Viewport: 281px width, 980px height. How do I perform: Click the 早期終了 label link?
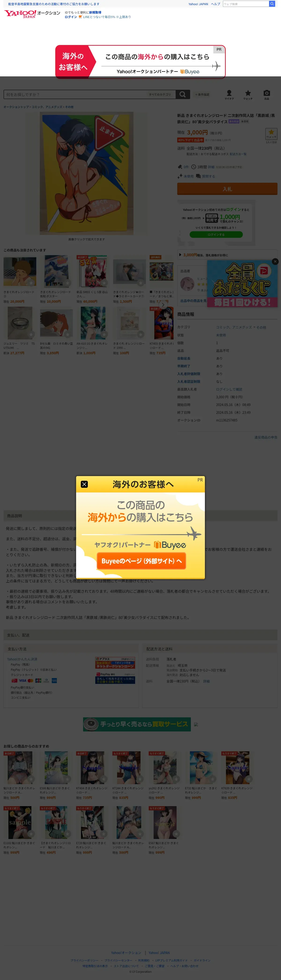tap(184, 366)
